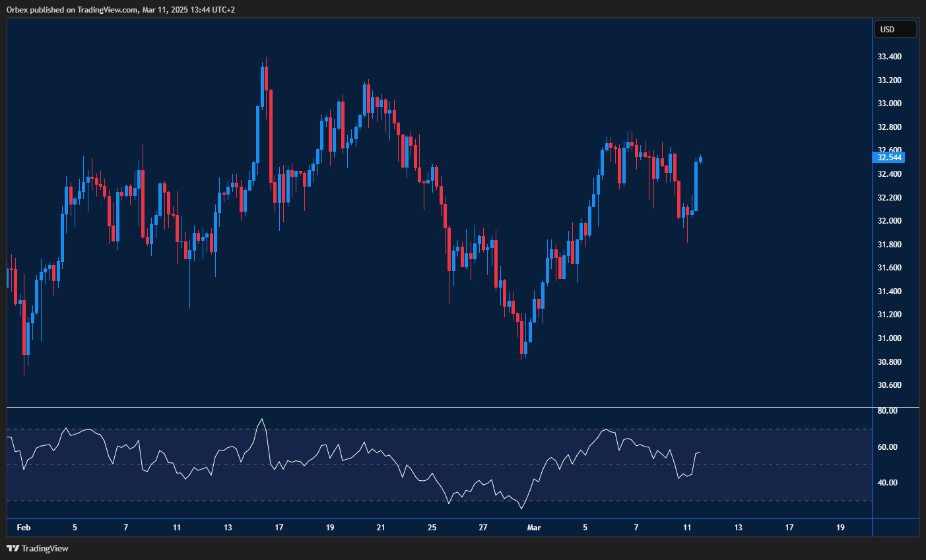Click the 80.00 RSI level label
926x560 pixels.
pyautogui.click(x=888, y=410)
